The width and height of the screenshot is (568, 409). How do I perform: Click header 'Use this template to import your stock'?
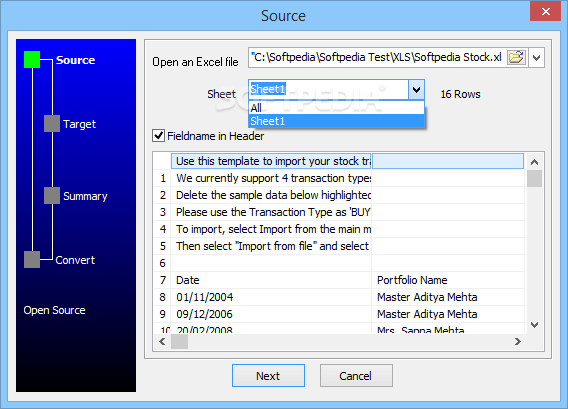click(x=271, y=161)
